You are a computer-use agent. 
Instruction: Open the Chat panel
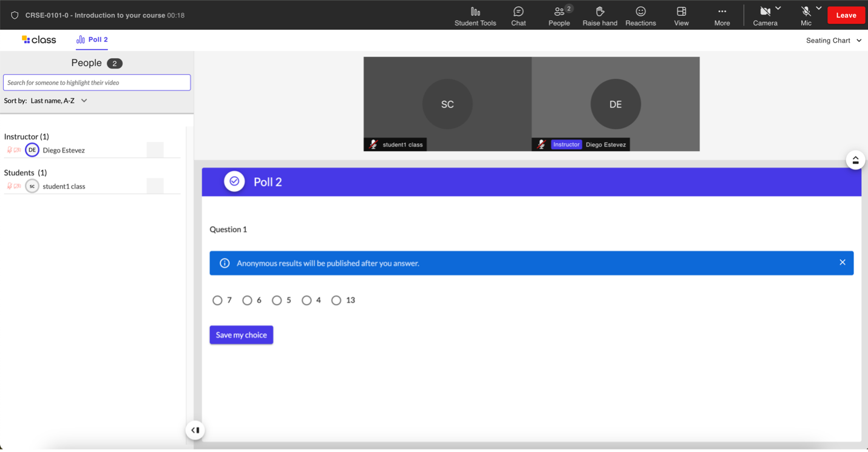tap(518, 16)
